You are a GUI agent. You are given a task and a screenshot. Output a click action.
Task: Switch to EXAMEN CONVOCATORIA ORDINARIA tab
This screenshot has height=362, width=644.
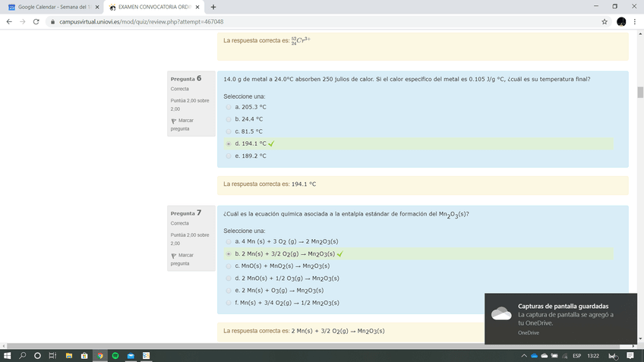(x=154, y=7)
